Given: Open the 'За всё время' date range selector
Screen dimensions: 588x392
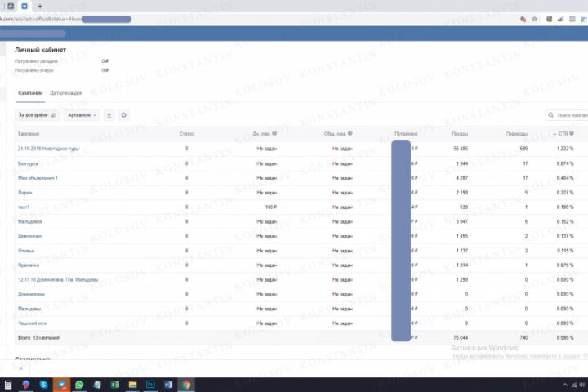Looking at the screenshot, I should pos(37,115).
